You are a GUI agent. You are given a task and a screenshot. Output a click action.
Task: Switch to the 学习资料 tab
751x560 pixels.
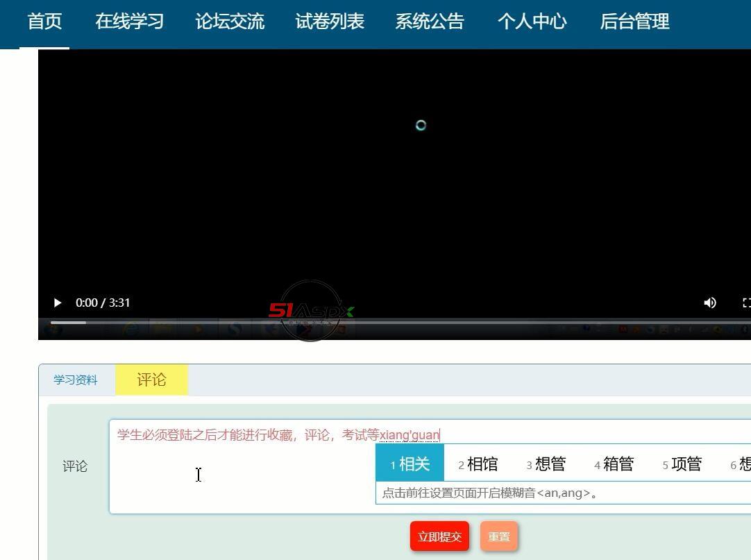[76, 380]
